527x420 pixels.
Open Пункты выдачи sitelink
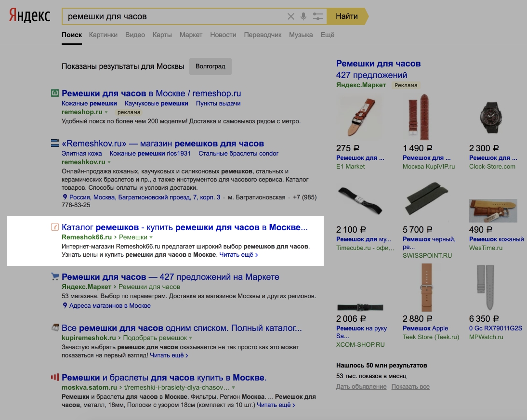tap(218, 104)
